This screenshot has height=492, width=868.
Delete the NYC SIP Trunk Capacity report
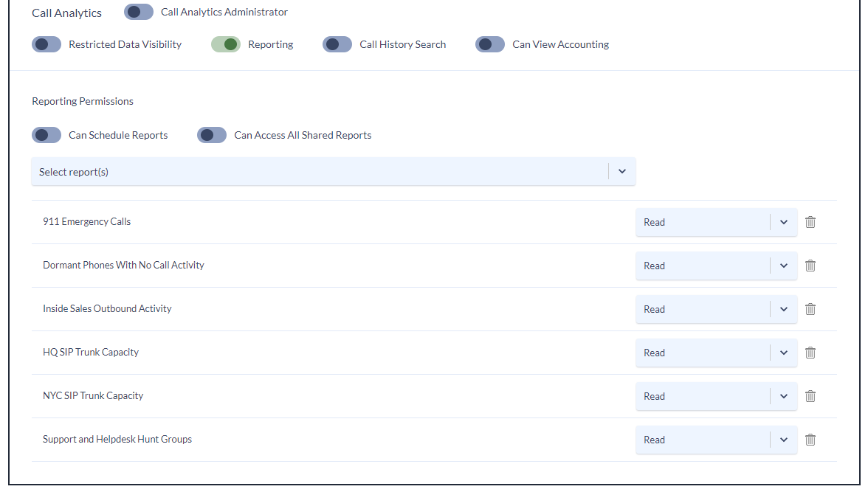click(x=810, y=396)
